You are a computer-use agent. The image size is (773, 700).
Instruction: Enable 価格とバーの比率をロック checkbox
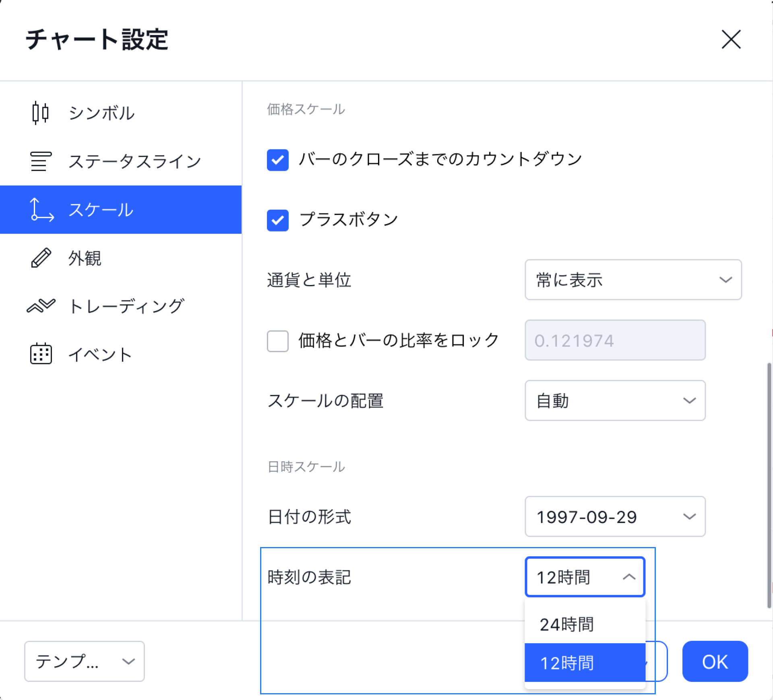click(278, 341)
